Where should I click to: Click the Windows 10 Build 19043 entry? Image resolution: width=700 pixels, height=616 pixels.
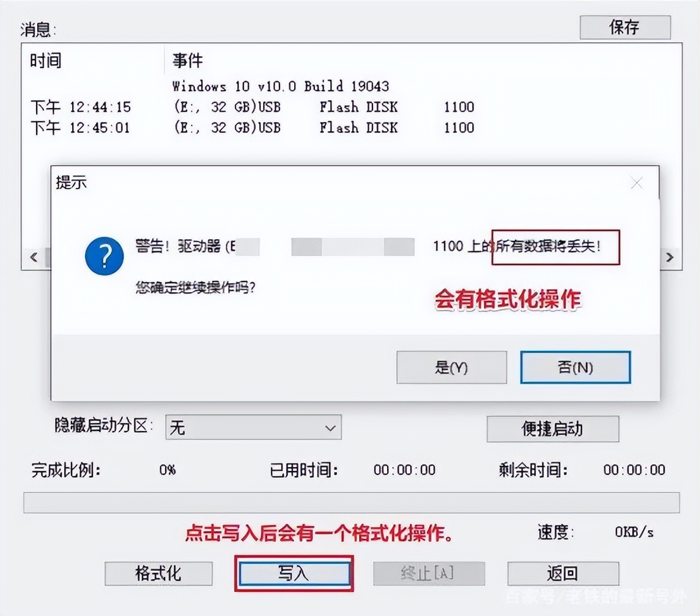(280, 86)
